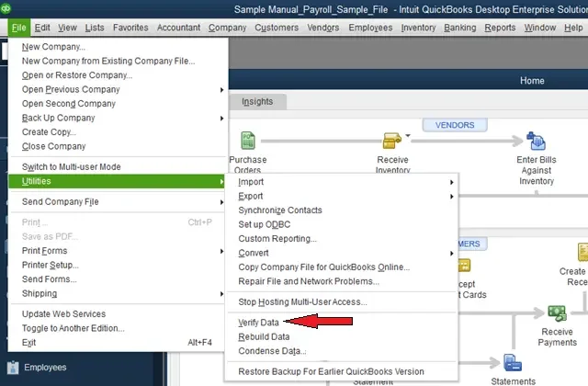Open the Employees menu in menu bar
Viewport: 588px width, 386px height.
pos(370,28)
